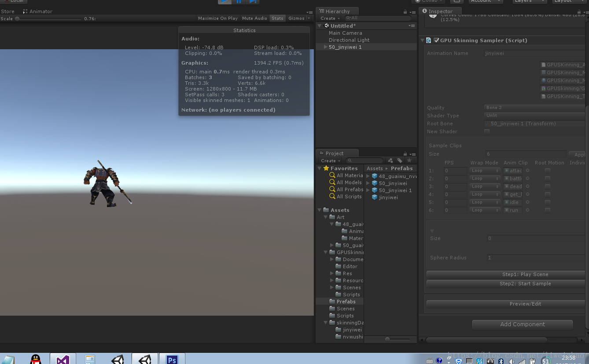Toggle Root Motion checkbox for clip row 4
The height and width of the screenshot is (364, 589).
pos(547,194)
